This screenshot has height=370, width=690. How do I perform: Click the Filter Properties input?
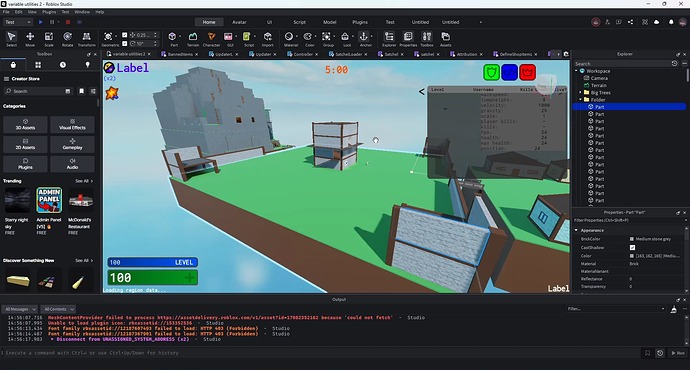pyautogui.click(x=628, y=220)
